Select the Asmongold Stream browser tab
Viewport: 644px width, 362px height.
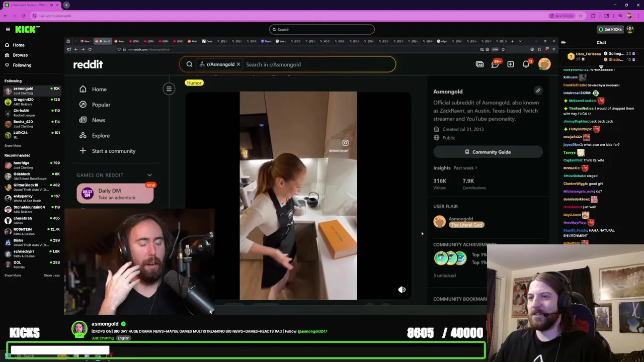pos(31,5)
